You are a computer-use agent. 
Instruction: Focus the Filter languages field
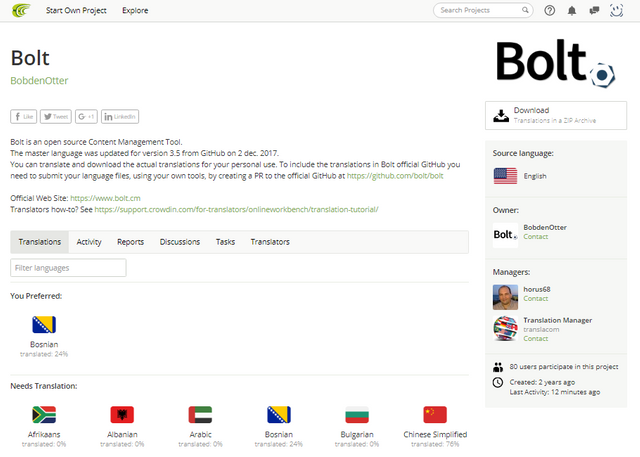68,268
